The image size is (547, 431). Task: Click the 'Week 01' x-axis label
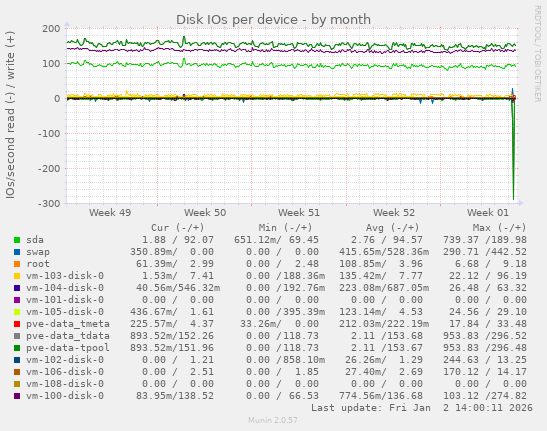(488, 213)
